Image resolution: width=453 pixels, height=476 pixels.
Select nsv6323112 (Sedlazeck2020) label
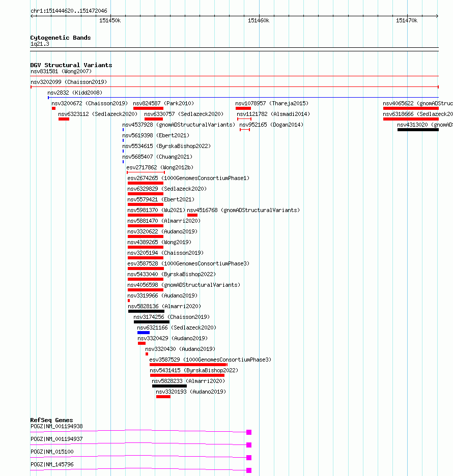98,114
